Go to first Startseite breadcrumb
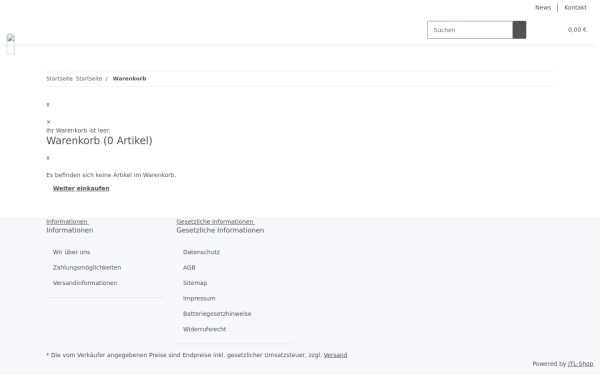The width and height of the screenshot is (600, 375). pyautogui.click(x=59, y=79)
